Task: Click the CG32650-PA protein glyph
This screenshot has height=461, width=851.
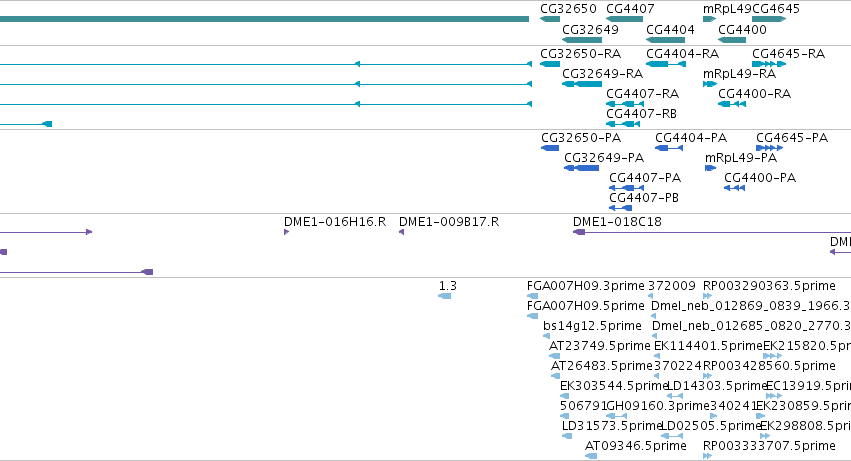Action: [550, 148]
